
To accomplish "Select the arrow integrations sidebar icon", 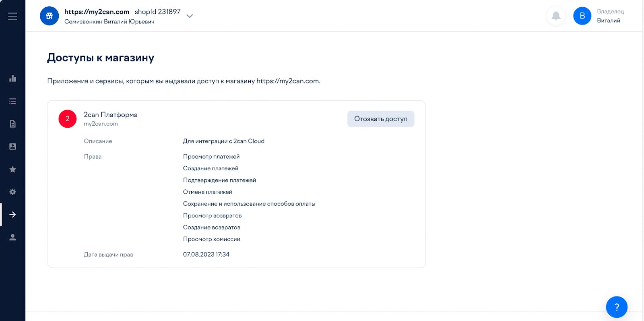I will [x=12, y=215].
